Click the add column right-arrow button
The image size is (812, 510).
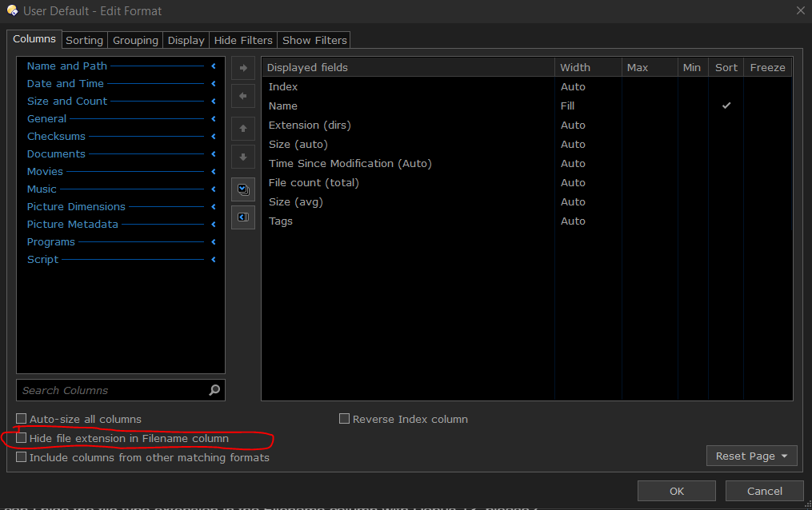(x=243, y=68)
